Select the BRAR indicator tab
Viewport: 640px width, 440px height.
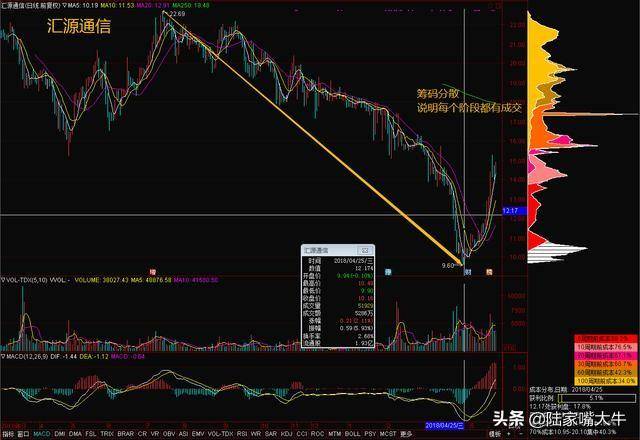click(x=125, y=434)
